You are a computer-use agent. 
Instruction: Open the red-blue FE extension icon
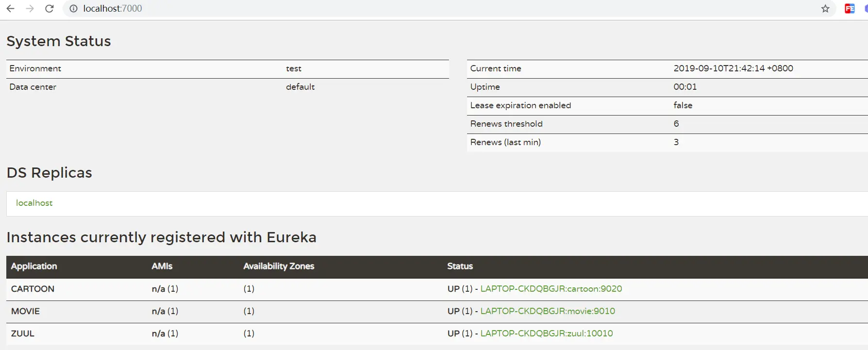pyautogui.click(x=850, y=9)
